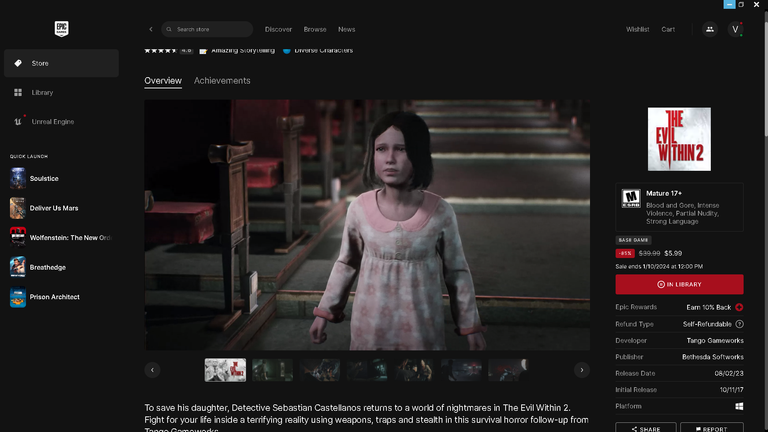Switch to the Achievements tab
The height and width of the screenshot is (432, 768).
click(222, 81)
